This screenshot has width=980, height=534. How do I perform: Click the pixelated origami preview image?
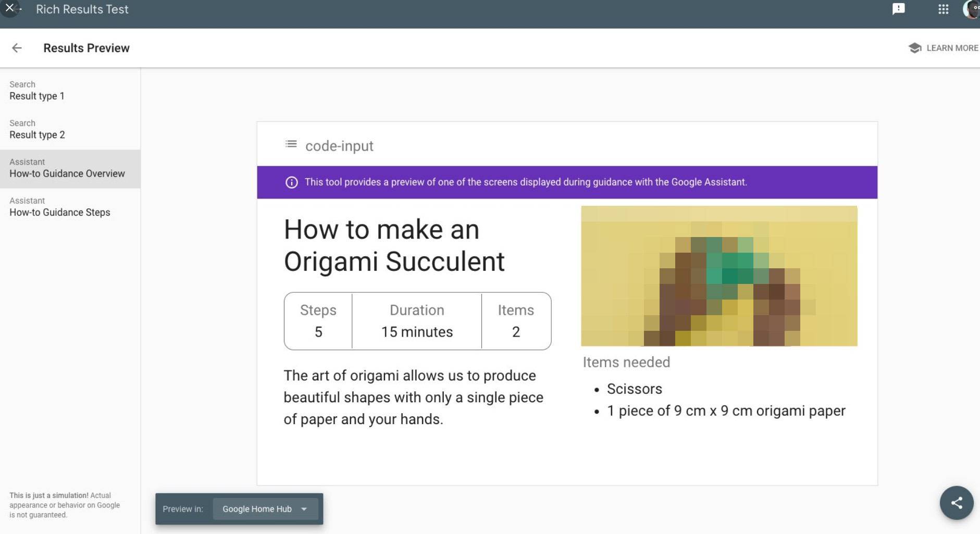(x=718, y=276)
